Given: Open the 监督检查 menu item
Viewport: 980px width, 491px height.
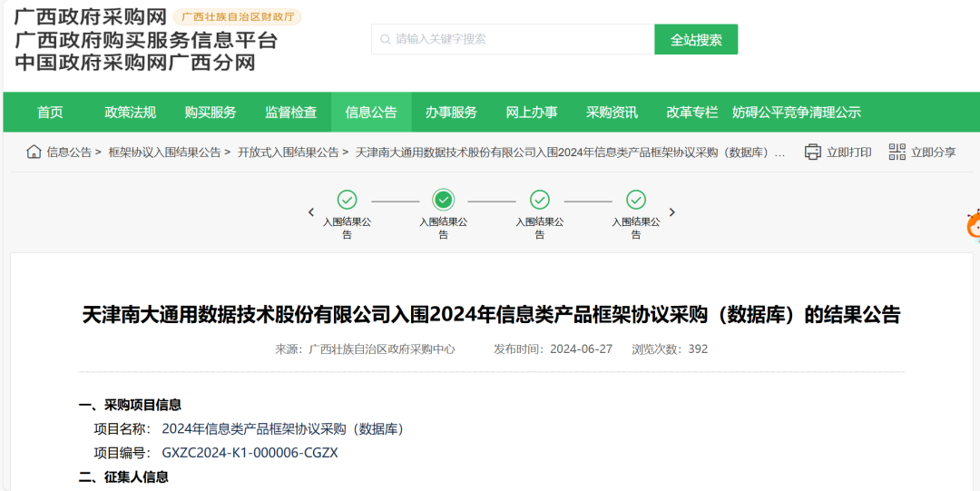Looking at the screenshot, I should [x=290, y=112].
